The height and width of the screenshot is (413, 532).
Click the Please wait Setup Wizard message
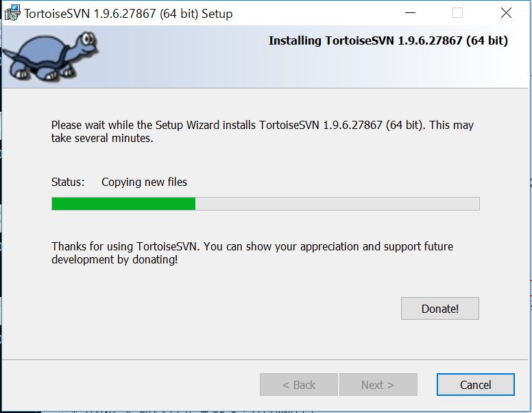263,132
